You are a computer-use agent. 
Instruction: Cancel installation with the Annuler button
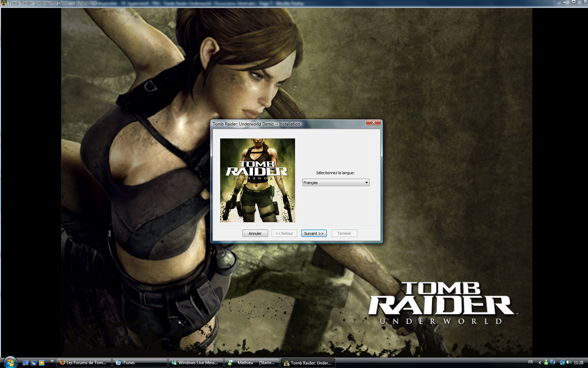coord(255,233)
